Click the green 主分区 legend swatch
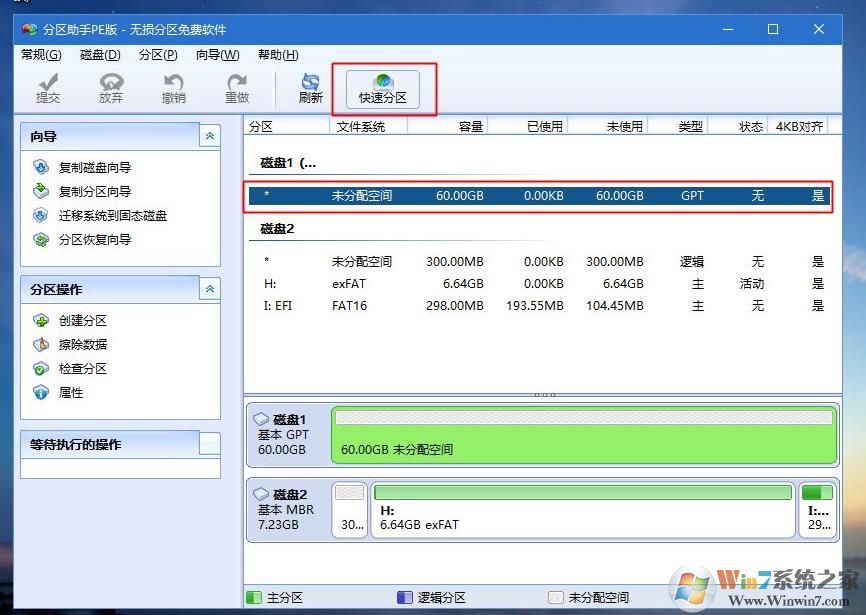This screenshot has height=615, width=866. [253, 597]
